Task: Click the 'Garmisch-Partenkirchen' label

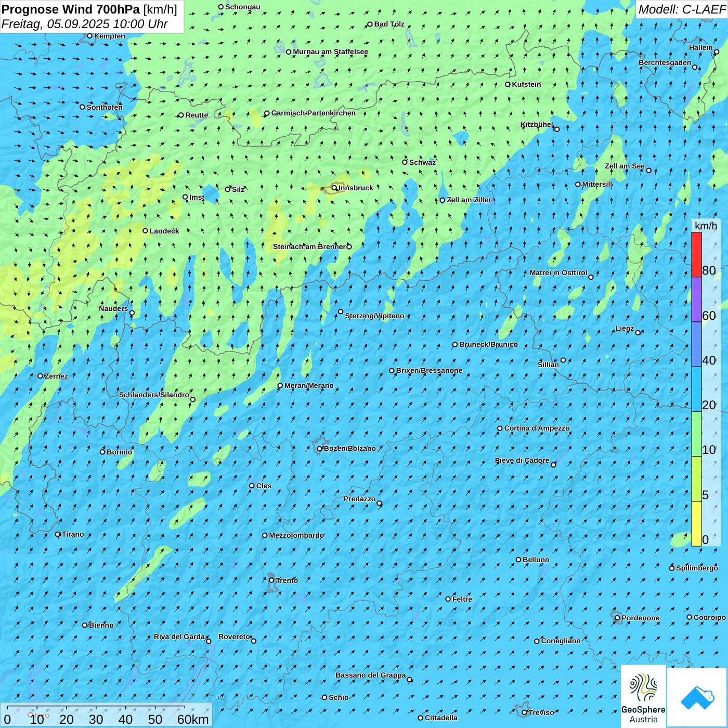Action: pyautogui.click(x=314, y=113)
